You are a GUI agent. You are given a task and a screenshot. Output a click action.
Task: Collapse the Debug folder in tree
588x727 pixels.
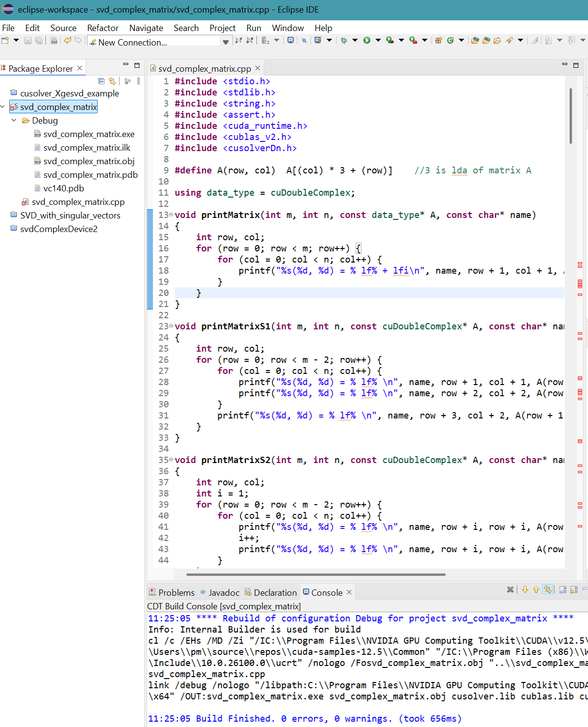[14, 120]
